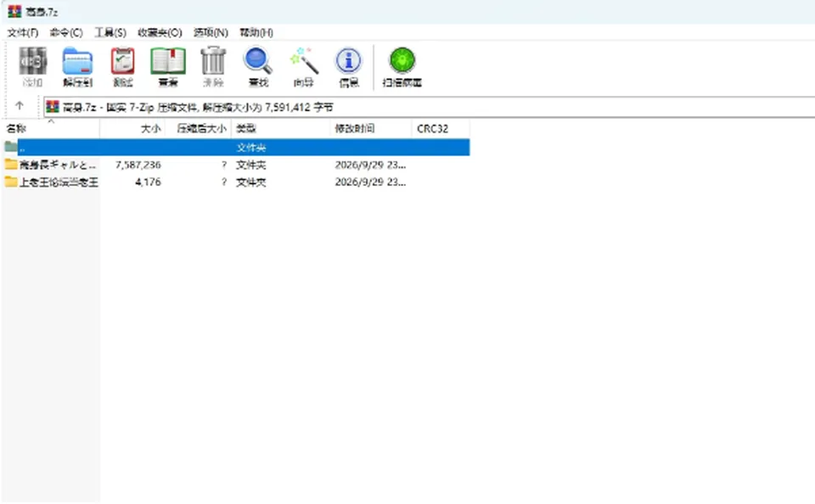This screenshot has height=504, width=815.
Task: Go up one level with the arrow
Action: 20,106
